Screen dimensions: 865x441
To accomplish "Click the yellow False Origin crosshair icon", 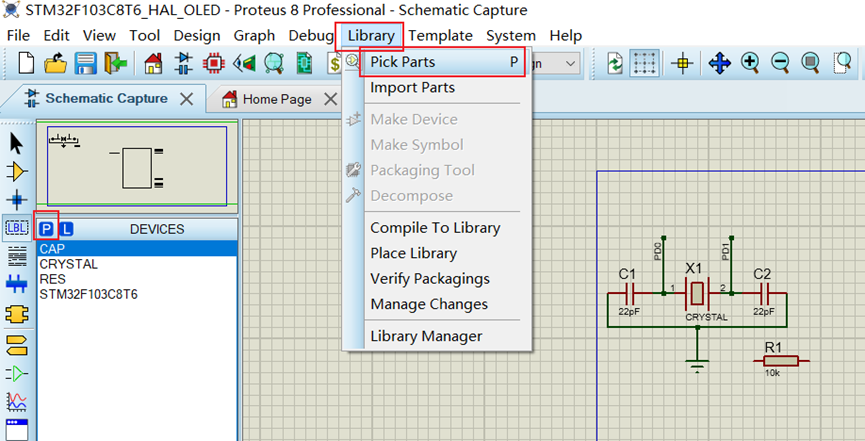I will pos(682,63).
